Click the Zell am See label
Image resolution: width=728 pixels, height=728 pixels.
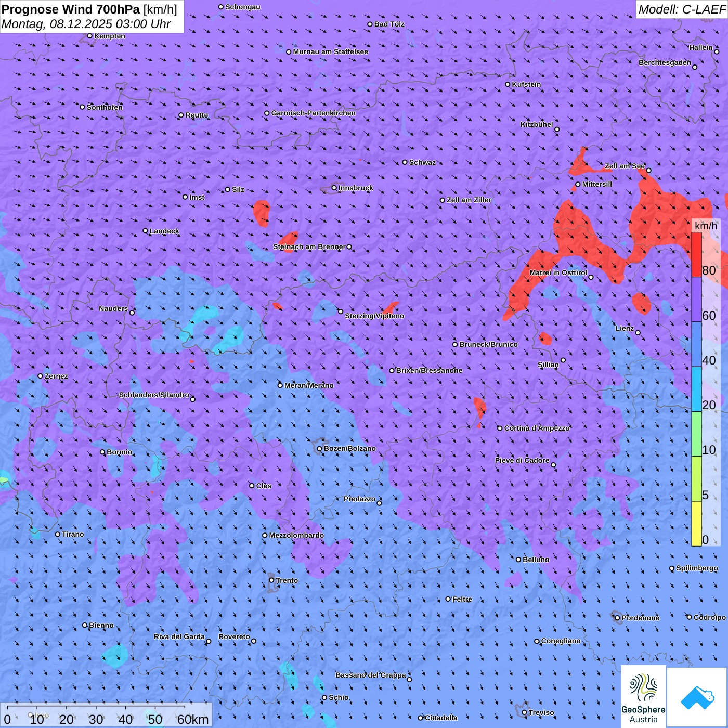pos(625,166)
